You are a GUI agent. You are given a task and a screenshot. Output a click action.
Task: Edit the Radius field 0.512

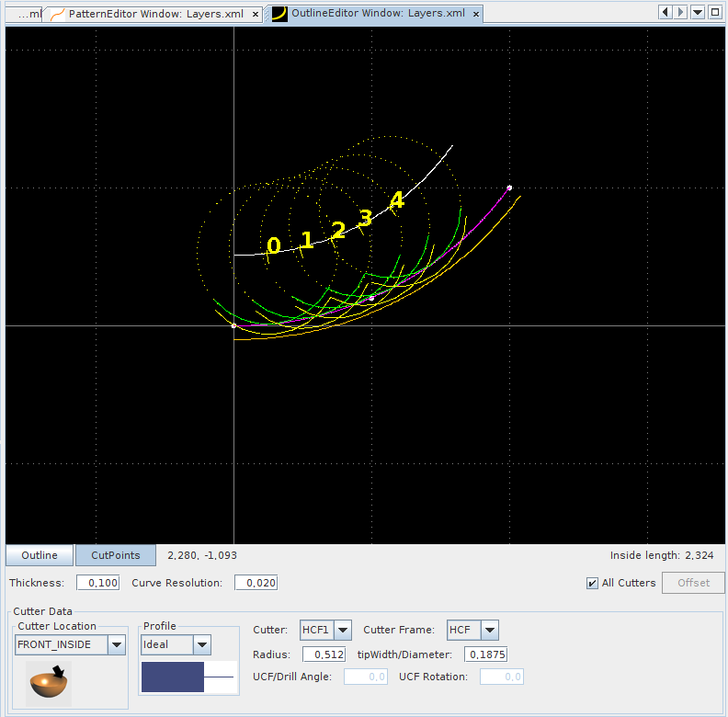[324, 654]
